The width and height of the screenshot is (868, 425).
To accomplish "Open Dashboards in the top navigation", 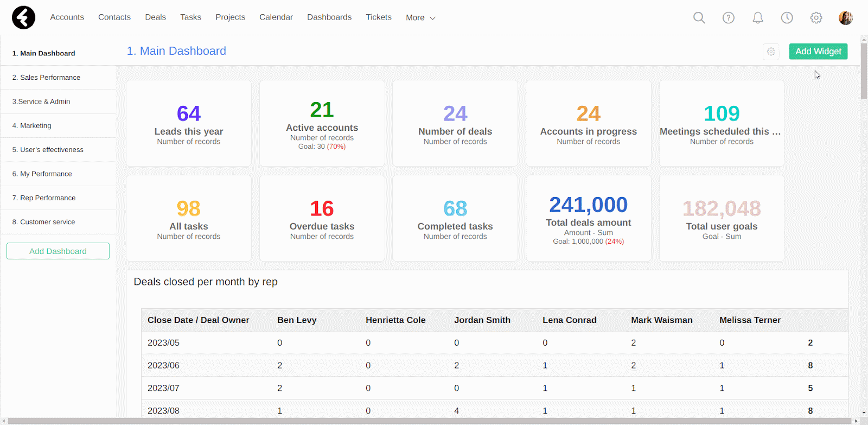I will click(329, 17).
